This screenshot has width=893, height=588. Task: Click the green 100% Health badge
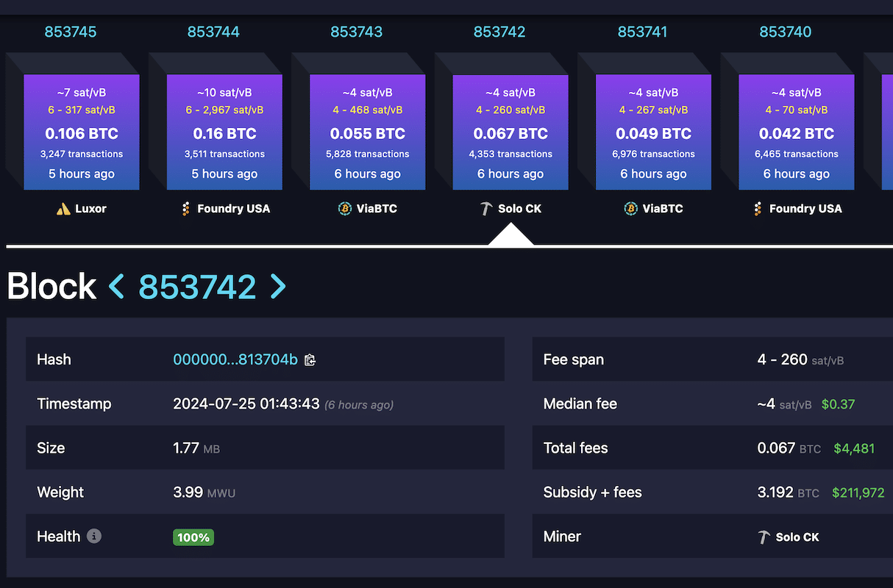click(x=193, y=537)
